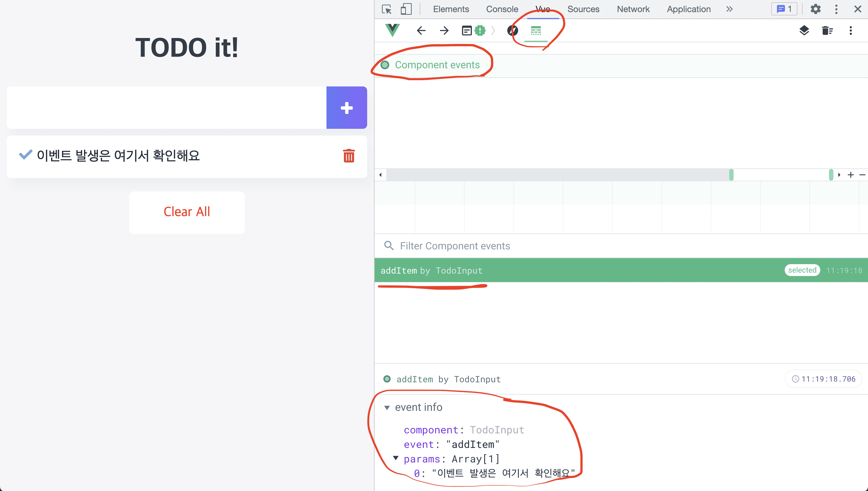Open DevTools customize three-dot menu

(x=836, y=9)
